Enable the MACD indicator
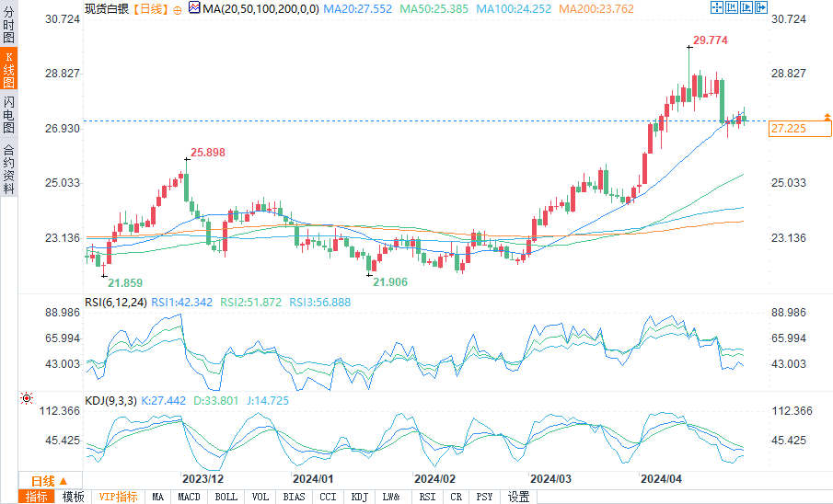The image size is (833, 504). tap(189, 497)
